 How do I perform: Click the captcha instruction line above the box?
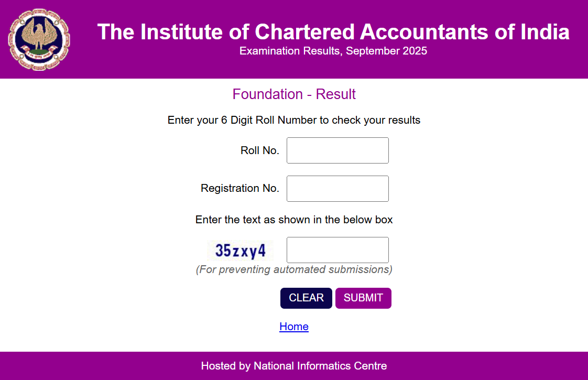click(x=294, y=220)
